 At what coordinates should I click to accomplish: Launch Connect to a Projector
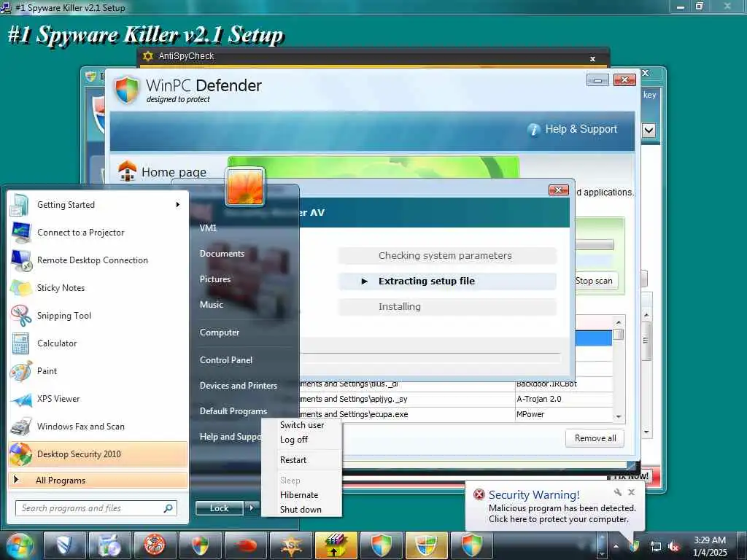click(98, 233)
